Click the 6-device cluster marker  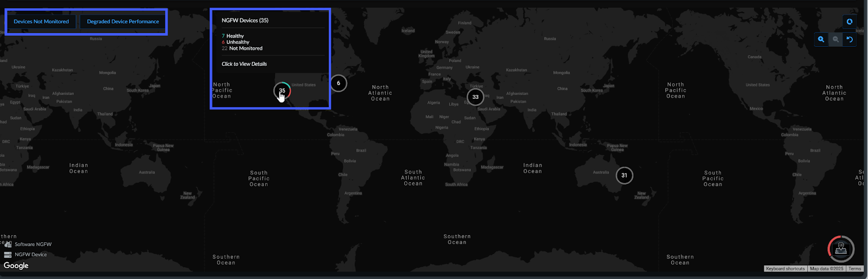[339, 83]
